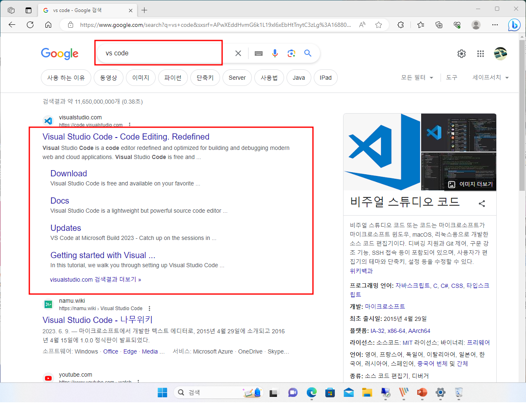
Task: Click the '자바스크립트' language link
Action: tap(412, 286)
